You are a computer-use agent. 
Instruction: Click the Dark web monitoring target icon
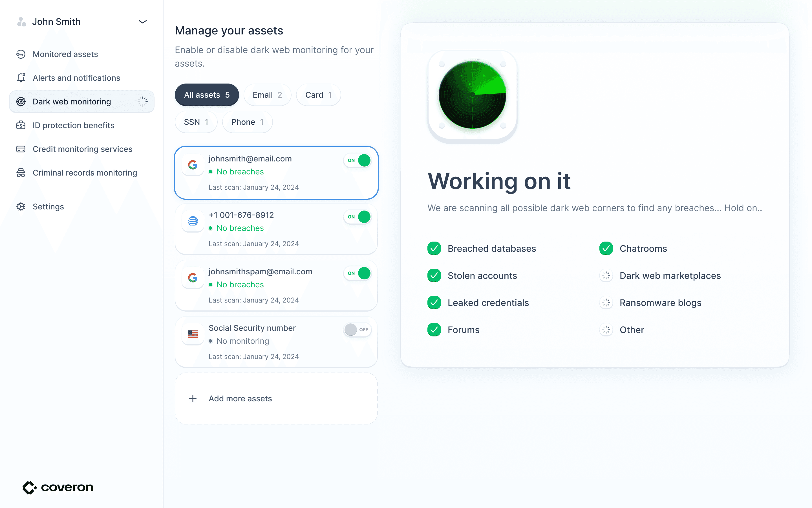[x=21, y=102]
